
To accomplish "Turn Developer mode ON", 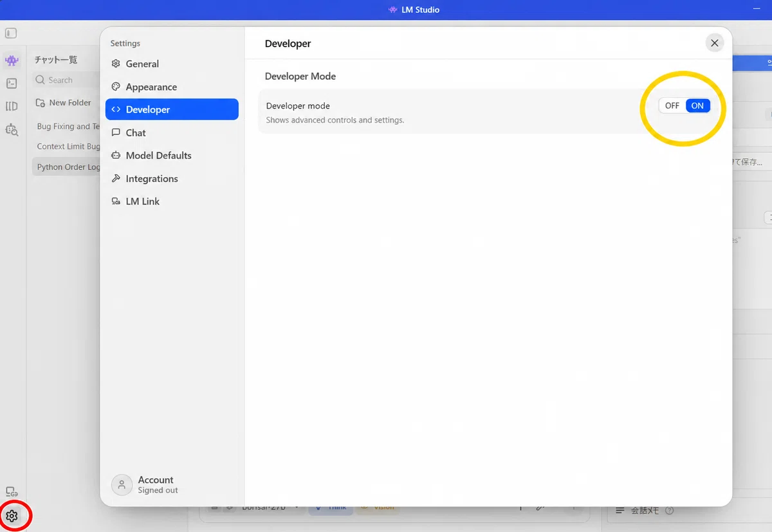I will 697,106.
